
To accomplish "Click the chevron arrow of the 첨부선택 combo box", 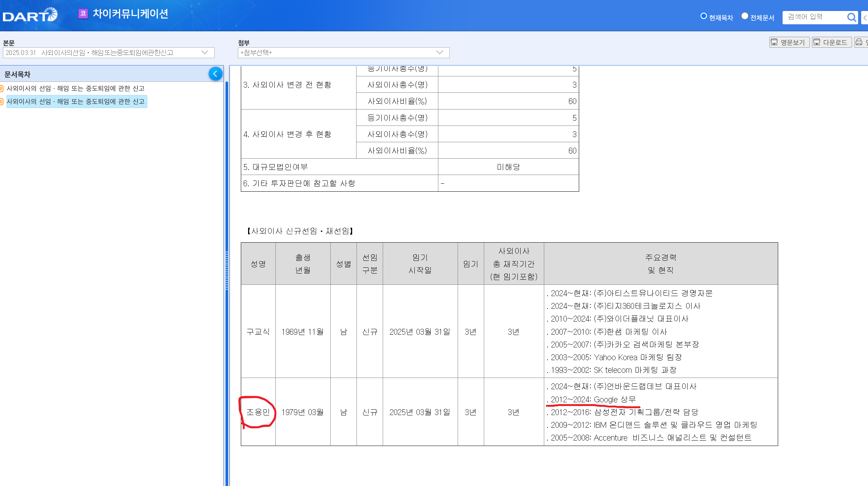I will 439,53.
